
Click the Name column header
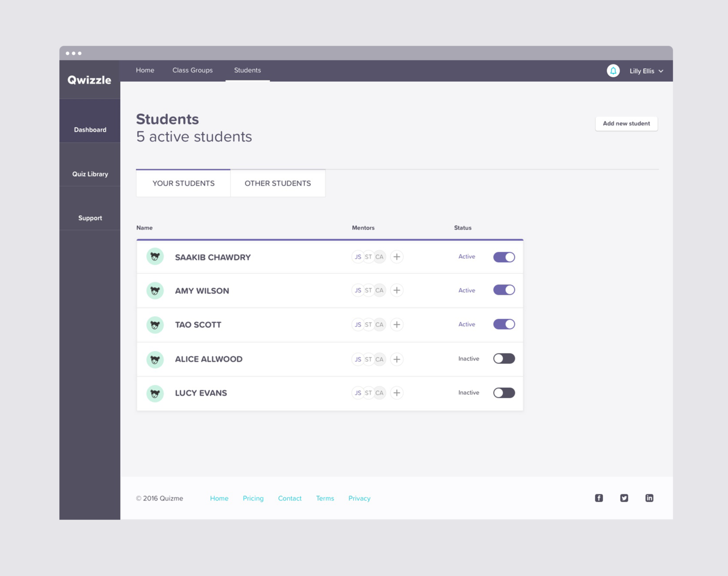tap(144, 228)
